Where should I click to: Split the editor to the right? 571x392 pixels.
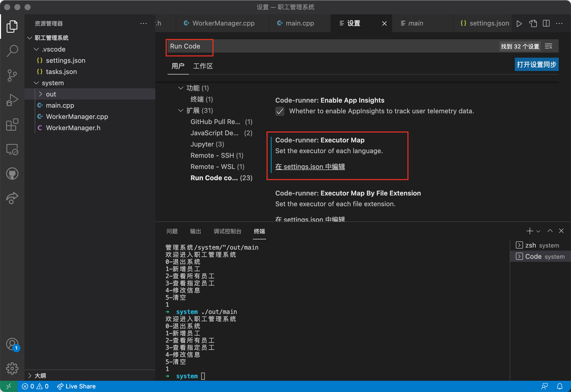click(x=546, y=23)
